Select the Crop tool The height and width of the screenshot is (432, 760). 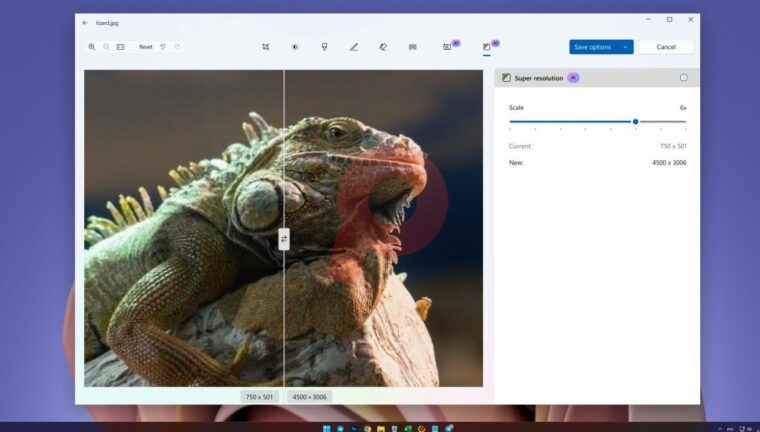pyautogui.click(x=266, y=47)
